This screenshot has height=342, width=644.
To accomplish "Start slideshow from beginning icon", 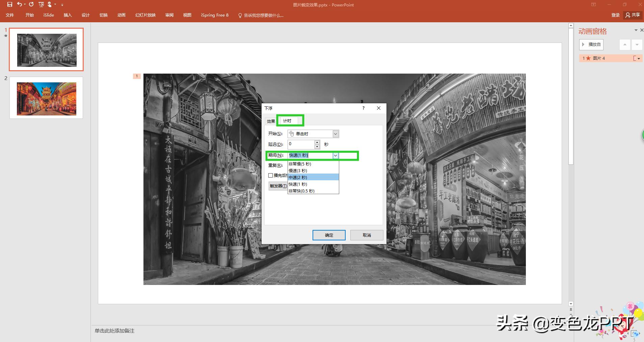I will pyautogui.click(x=41, y=4).
